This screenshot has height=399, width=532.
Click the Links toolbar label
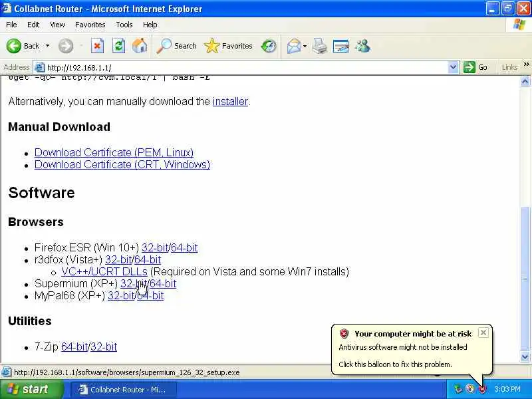coord(509,67)
